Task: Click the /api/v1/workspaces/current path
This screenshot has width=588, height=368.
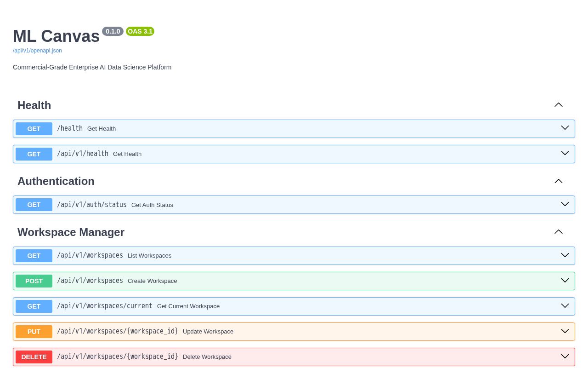Action: (105, 306)
